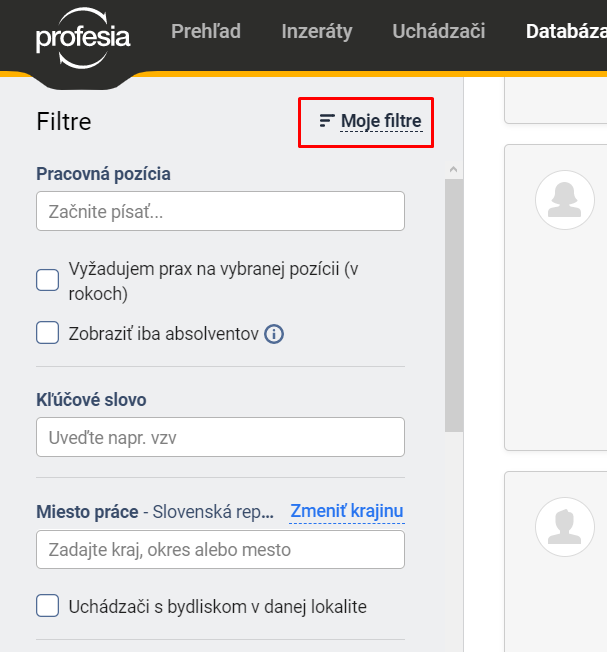Click the Miesto práce location input
607x652 pixels.
pos(220,549)
